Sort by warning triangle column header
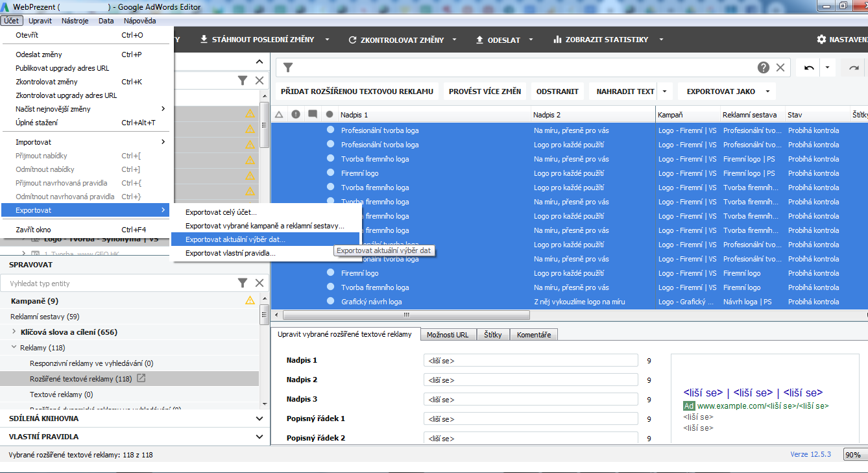868x473 pixels. tap(279, 115)
